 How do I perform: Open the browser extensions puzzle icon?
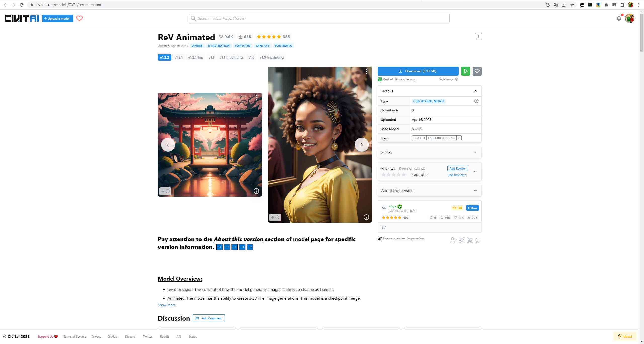(606, 5)
